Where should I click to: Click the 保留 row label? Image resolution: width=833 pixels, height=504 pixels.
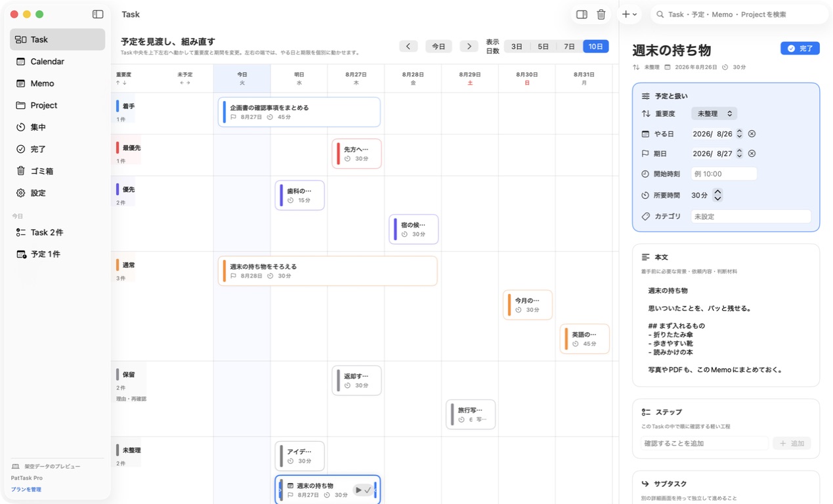(129, 375)
